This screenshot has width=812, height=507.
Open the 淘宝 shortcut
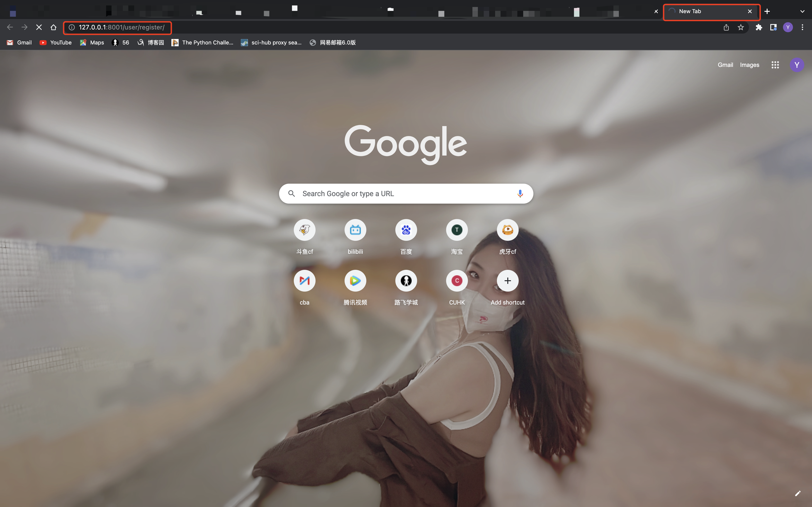tap(457, 237)
